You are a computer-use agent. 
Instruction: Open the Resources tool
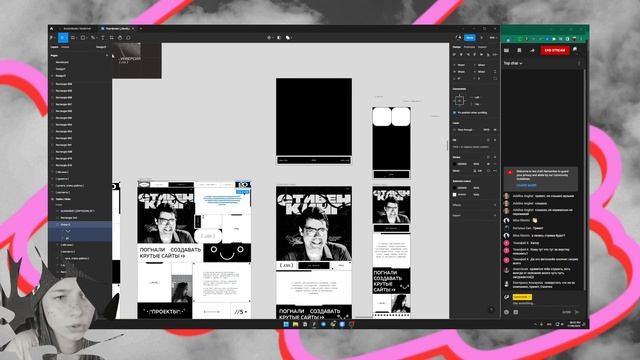click(111, 38)
